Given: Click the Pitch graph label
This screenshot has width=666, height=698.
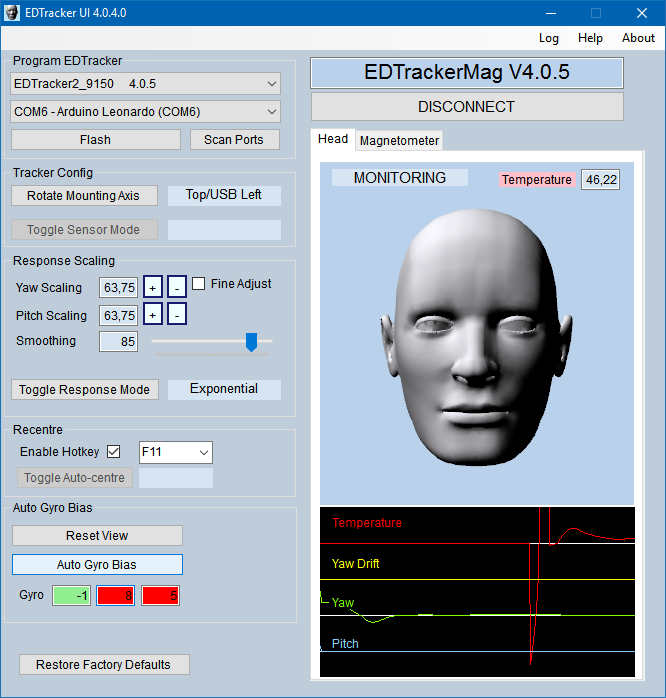Looking at the screenshot, I should click(x=345, y=644).
